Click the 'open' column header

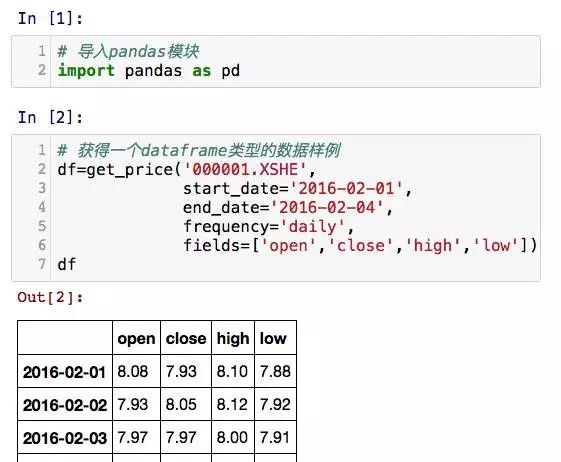(x=136, y=338)
